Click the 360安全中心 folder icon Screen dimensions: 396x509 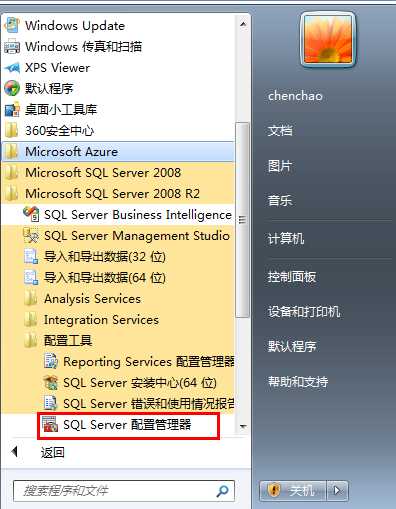click(x=12, y=130)
